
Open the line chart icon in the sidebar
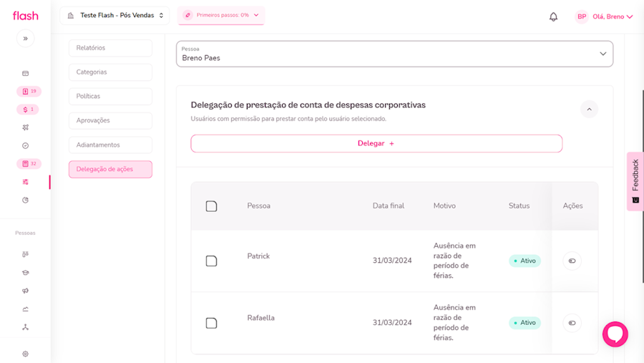26,309
